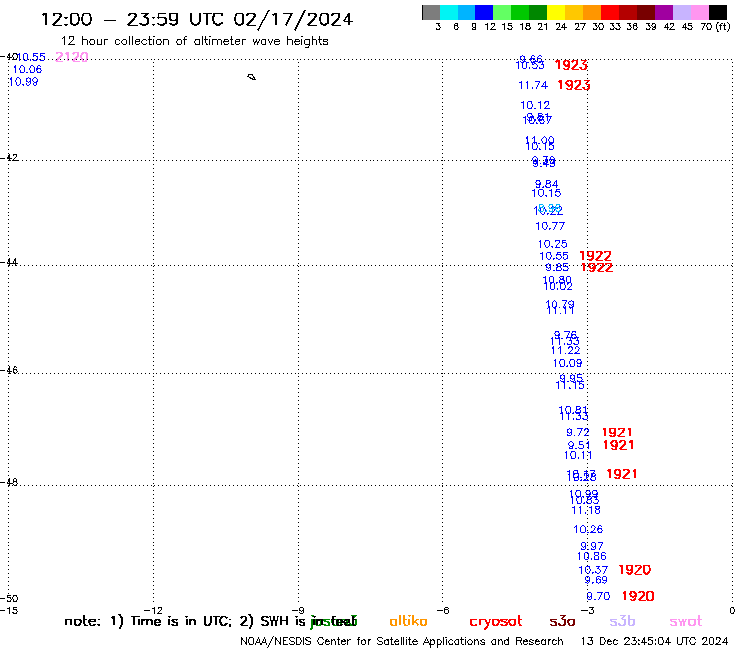This screenshot has width=740, height=650.
Task: Click the red '1920' beside 9.70
Action: coord(638,596)
